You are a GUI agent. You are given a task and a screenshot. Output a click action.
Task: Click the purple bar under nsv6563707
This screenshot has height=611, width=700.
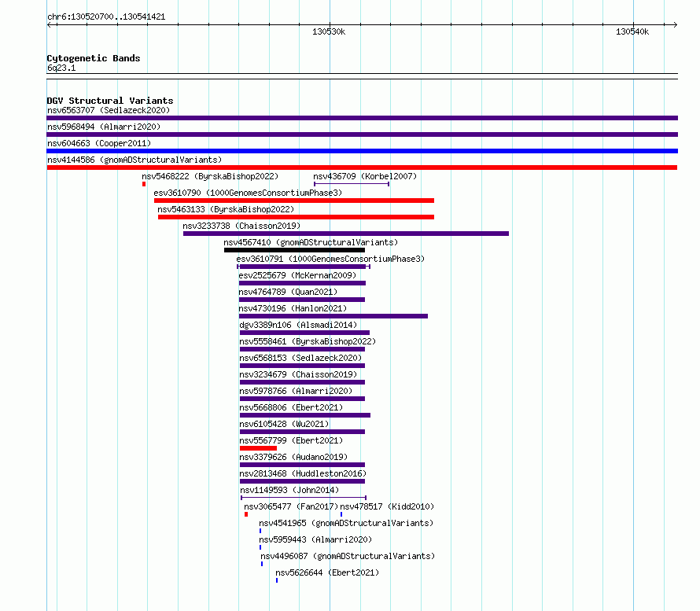tap(362, 118)
